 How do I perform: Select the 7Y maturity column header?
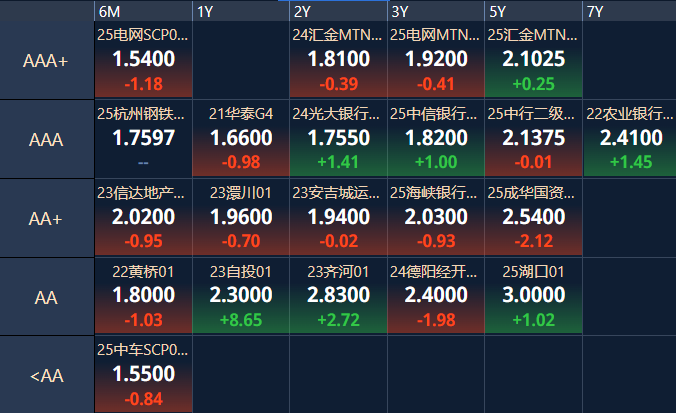pos(629,11)
